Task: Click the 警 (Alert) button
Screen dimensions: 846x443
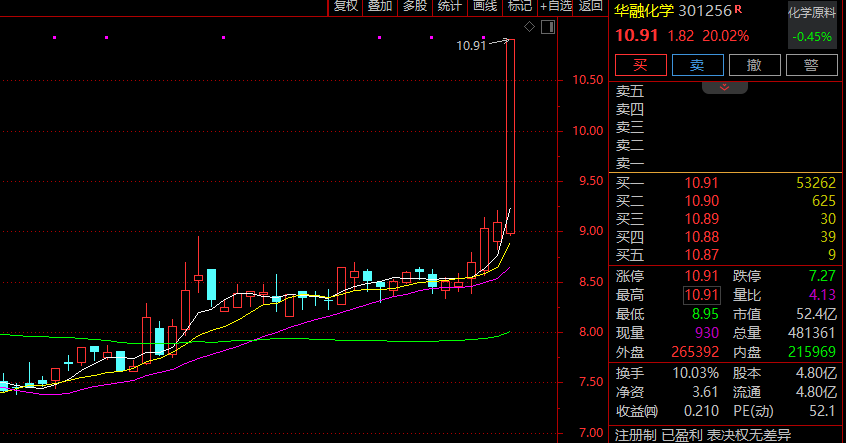Action: pos(812,66)
